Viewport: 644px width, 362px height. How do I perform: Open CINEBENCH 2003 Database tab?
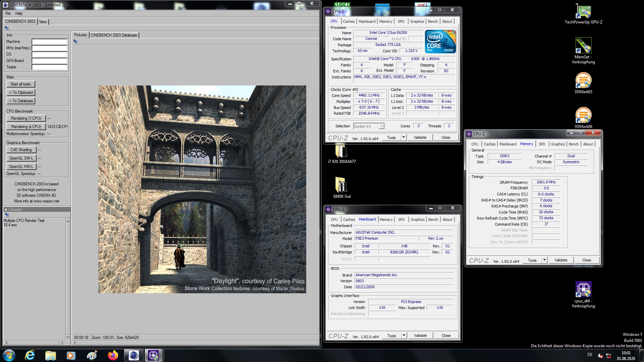pos(114,35)
